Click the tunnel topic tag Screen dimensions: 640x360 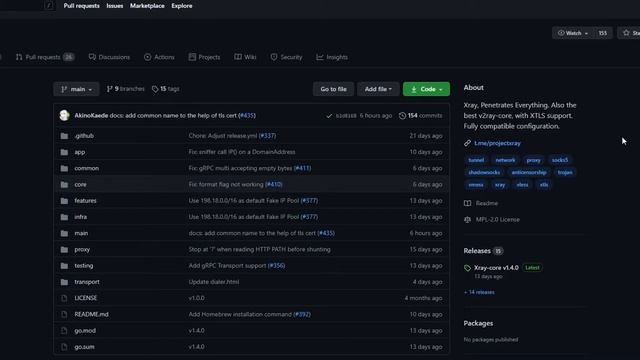(476, 160)
